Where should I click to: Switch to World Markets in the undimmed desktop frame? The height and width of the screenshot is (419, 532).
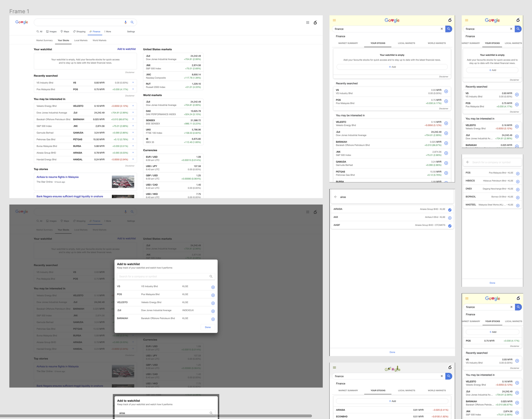point(99,40)
